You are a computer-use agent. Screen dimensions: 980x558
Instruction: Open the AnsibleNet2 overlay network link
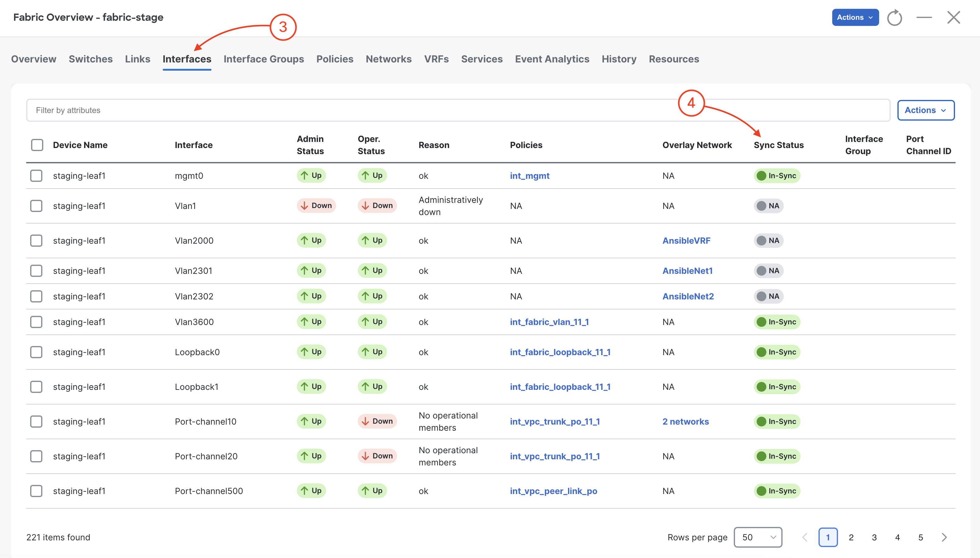coord(688,297)
